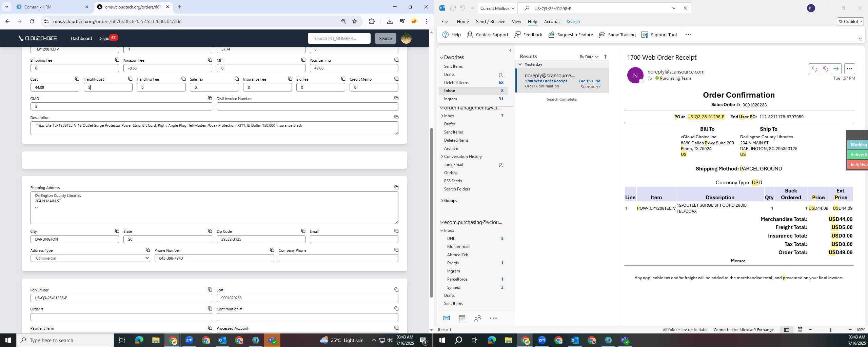Open Zoom from the left taskbar
The width and height of the screenshot is (868, 347).
(189, 340)
